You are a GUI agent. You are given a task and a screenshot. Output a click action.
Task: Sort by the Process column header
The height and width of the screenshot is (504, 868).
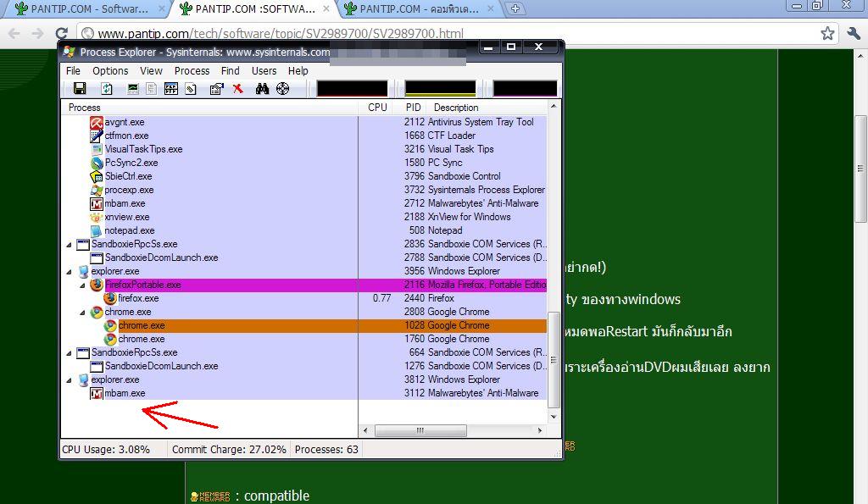tap(210, 108)
